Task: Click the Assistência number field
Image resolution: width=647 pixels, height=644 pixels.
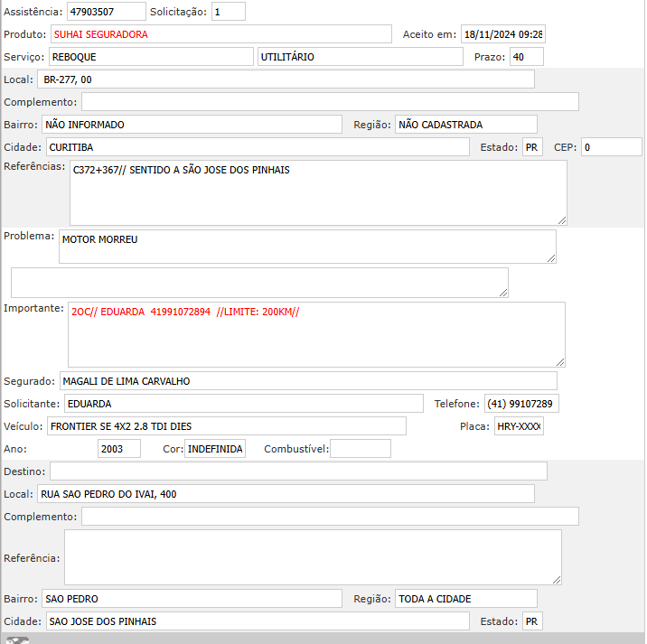Action: 106,12
